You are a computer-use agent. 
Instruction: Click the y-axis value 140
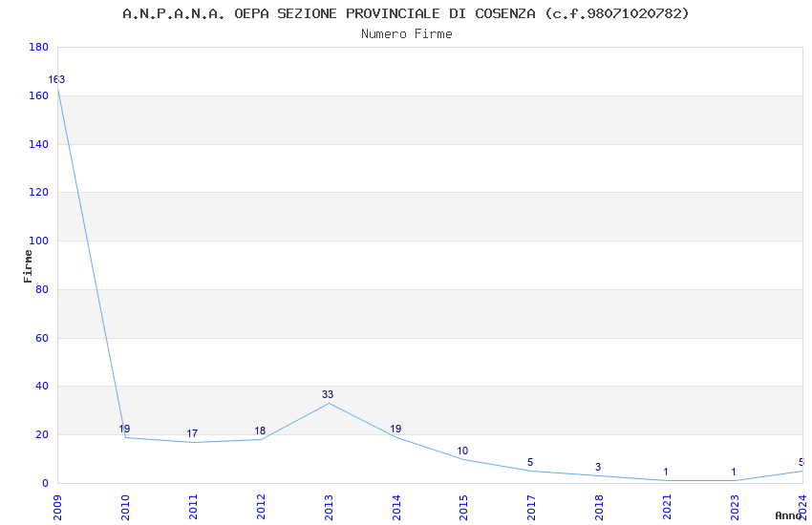click(x=39, y=144)
